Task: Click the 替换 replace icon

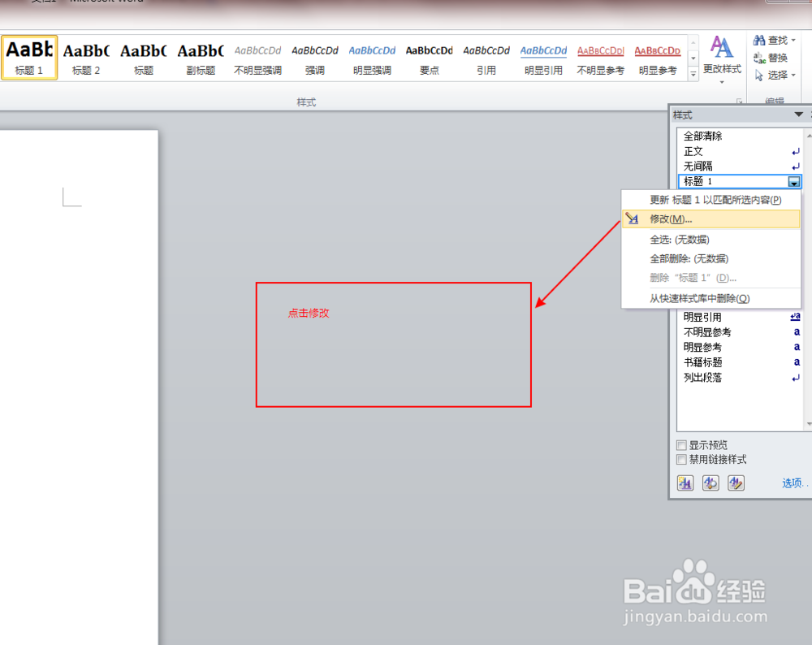Action: (759, 58)
